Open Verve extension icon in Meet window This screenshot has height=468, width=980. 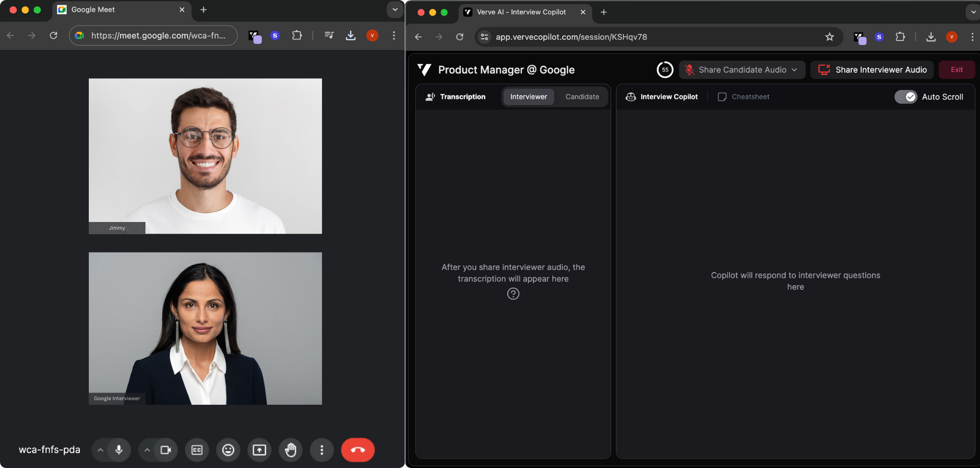coord(254,36)
